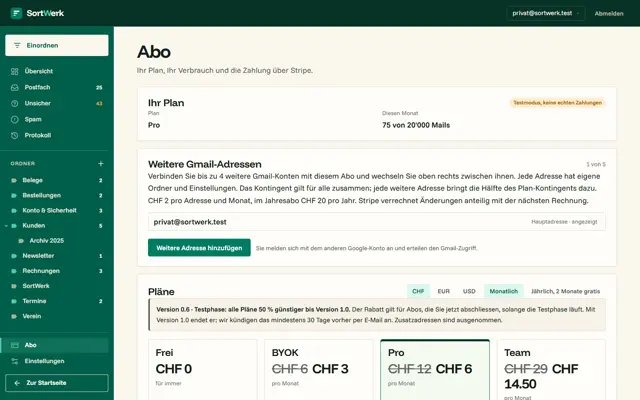Open Postfach in the sidebar
This screenshot has width=640, height=400.
tap(57, 87)
